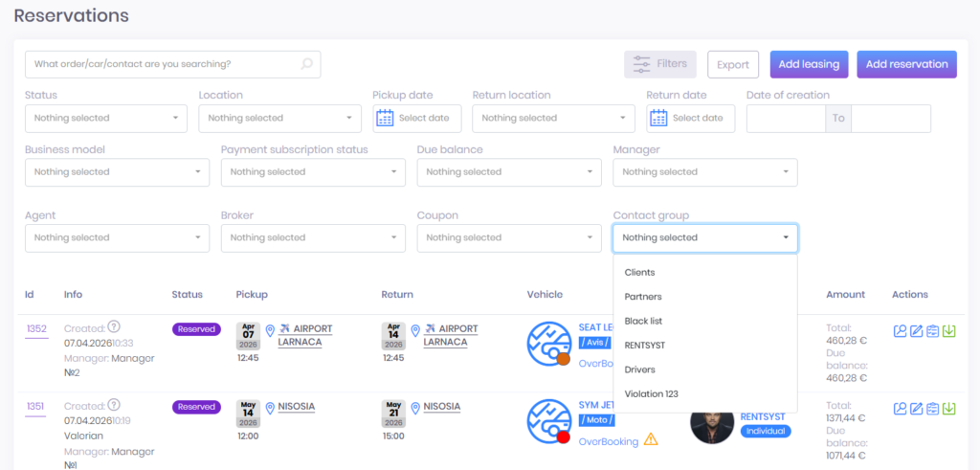Open the client view icon for reservation 1351
Viewport: 980px width, 470px height.
900,409
